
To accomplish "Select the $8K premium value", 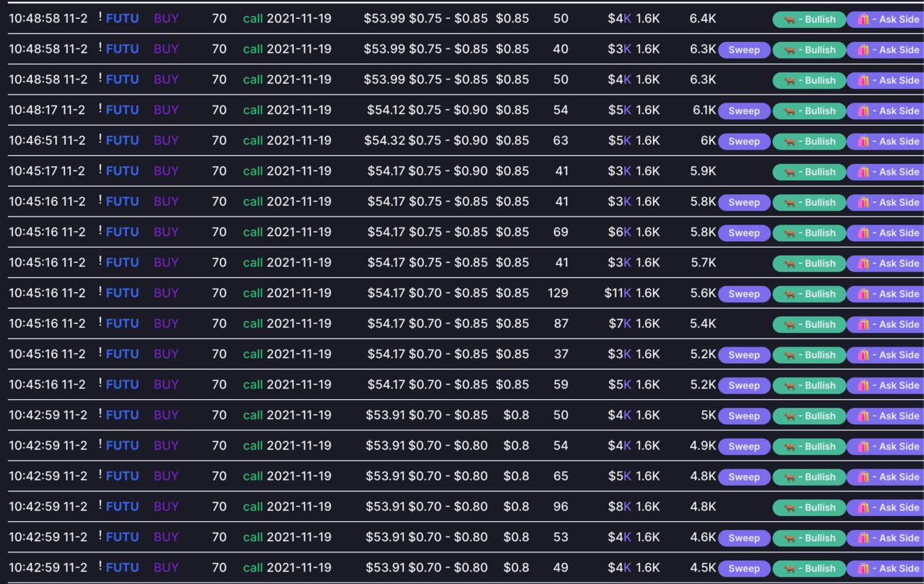I will tap(620, 507).
